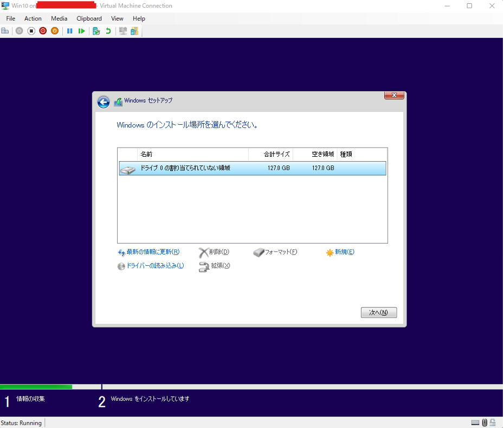The height and width of the screenshot is (428, 504).
Task: Create a checkpoint using the toolbar icon
Action: 96,31
